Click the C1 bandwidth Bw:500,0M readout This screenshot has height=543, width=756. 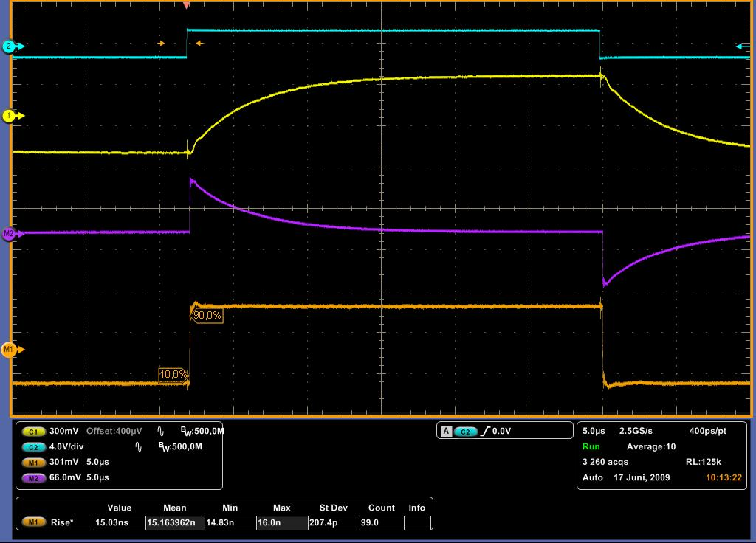coord(202,431)
